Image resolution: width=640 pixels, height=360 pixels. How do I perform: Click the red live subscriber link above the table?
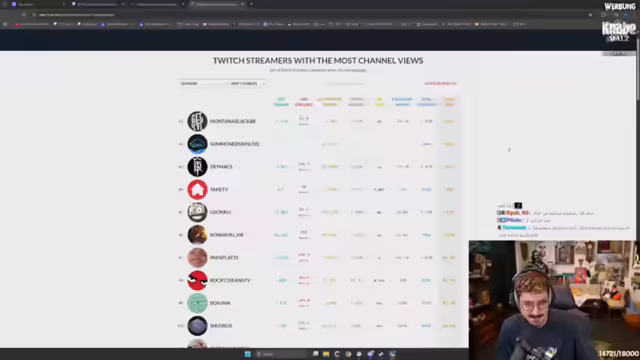(x=440, y=83)
